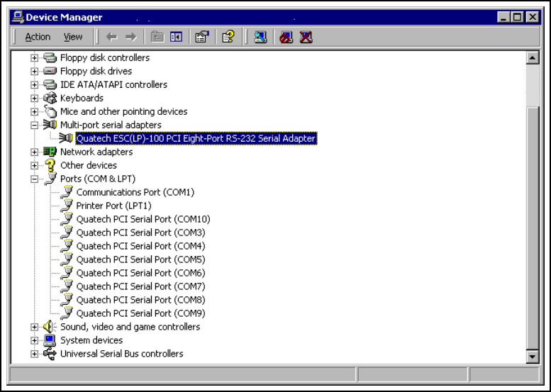
Task: Expand Mice and other pointing devices
Action: point(34,111)
